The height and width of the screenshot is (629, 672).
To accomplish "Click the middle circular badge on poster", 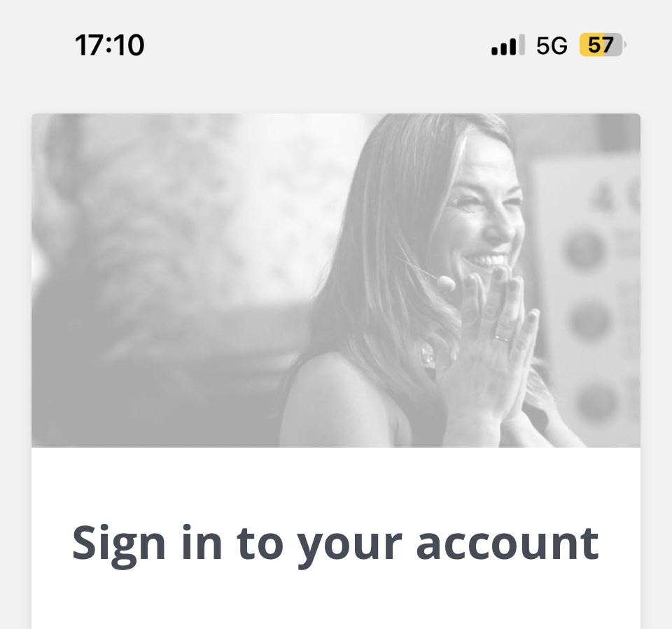I will tap(592, 320).
